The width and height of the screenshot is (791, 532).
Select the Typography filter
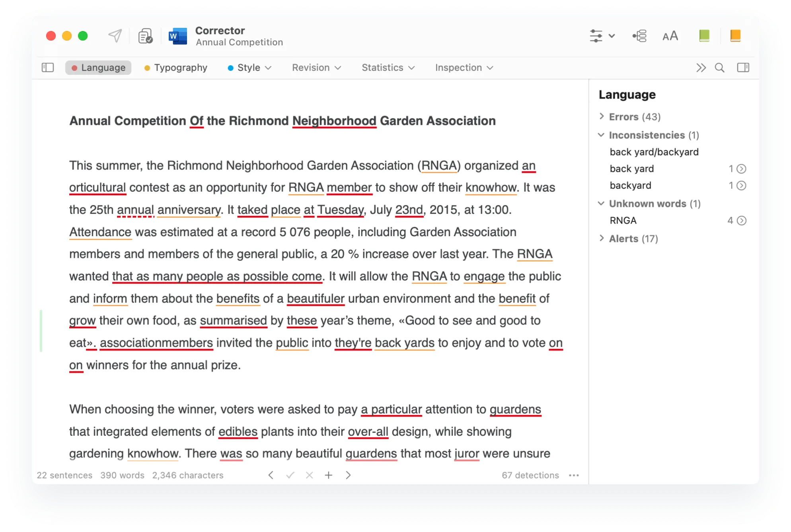(176, 68)
